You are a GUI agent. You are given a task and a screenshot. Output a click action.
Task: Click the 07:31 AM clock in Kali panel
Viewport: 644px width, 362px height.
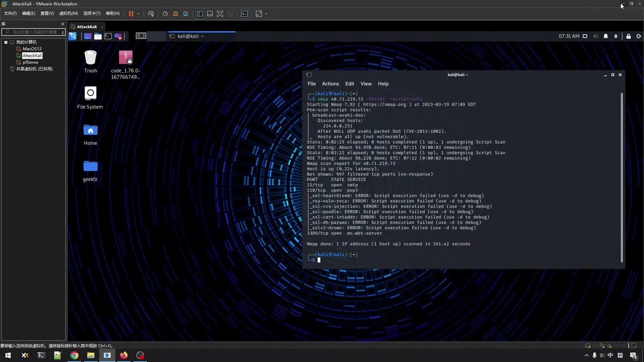569,36
